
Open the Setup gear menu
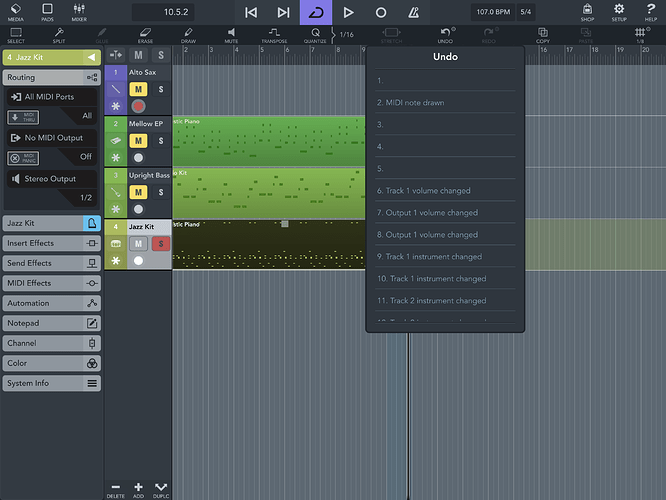point(619,12)
